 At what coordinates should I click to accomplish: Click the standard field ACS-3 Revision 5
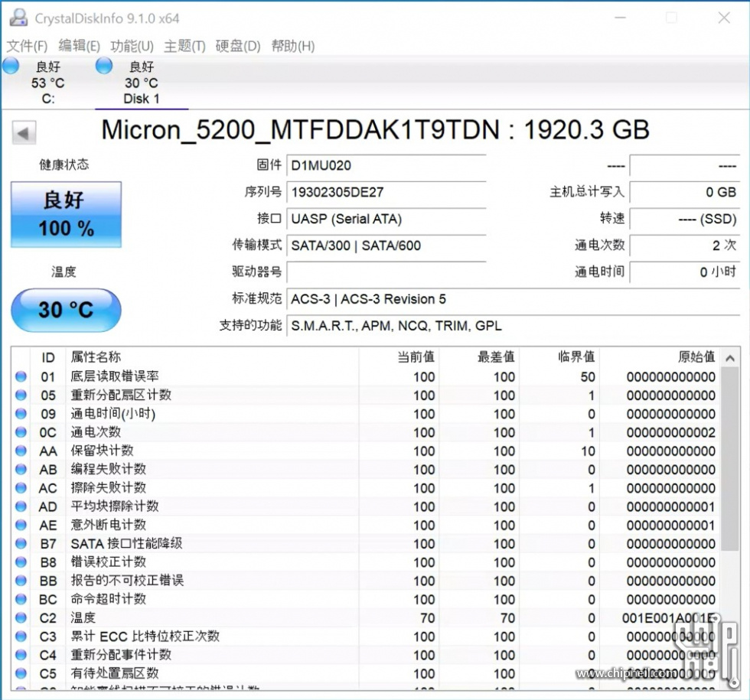(x=514, y=299)
